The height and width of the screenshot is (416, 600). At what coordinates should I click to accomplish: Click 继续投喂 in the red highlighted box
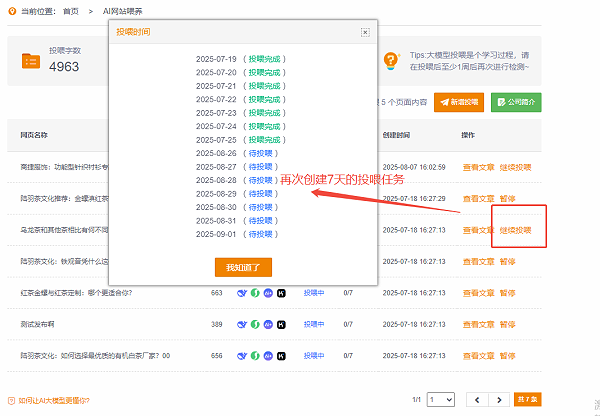(x=516, y=230)
